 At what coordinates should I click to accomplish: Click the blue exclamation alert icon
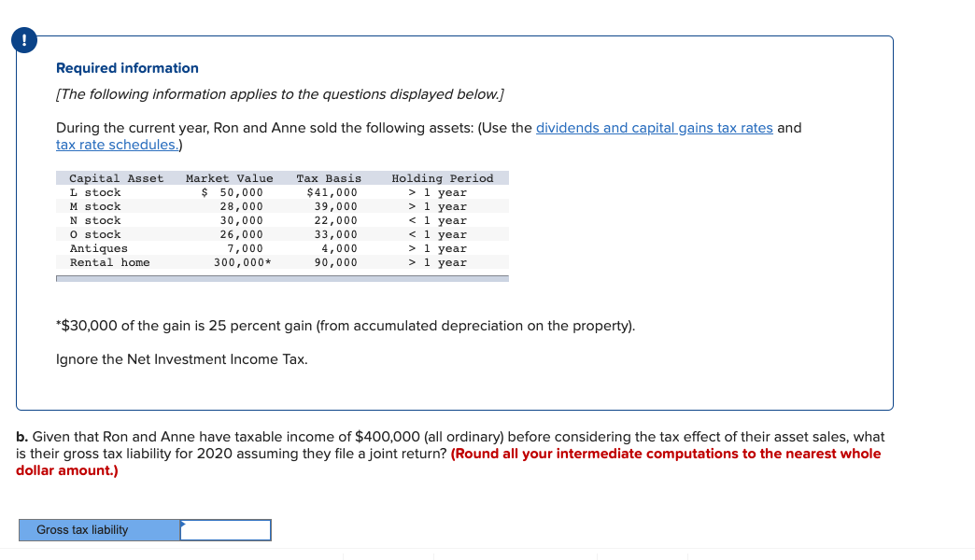coord(24,40)
